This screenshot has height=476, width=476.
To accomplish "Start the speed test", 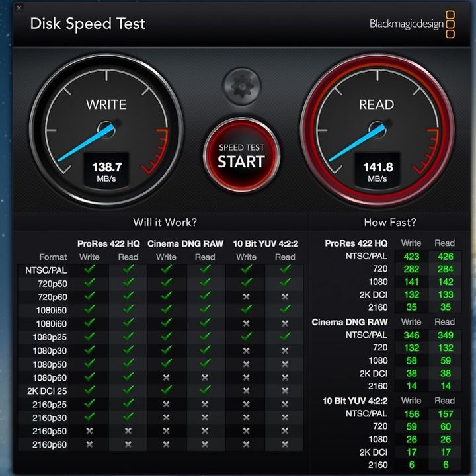I will [242, 156].
